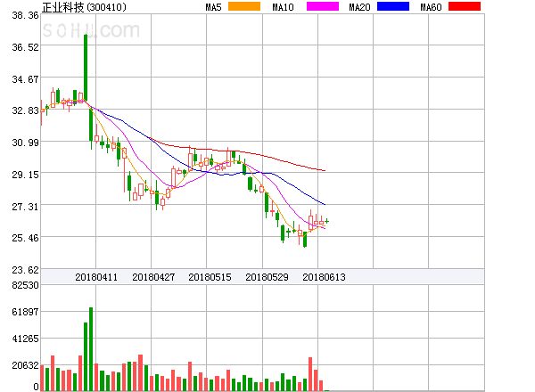Click the 20180515 date label
This screenshot has height=392, width=535.
point(210,277)
